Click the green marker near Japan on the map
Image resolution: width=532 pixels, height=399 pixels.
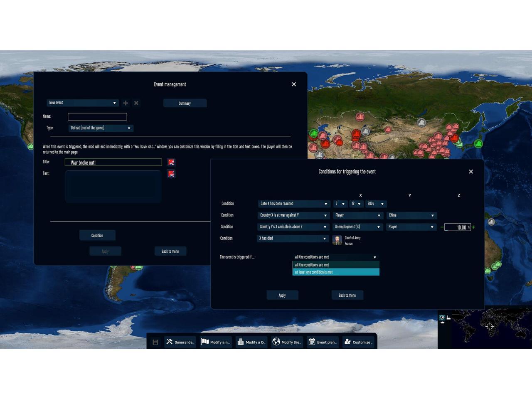(478, 144)
